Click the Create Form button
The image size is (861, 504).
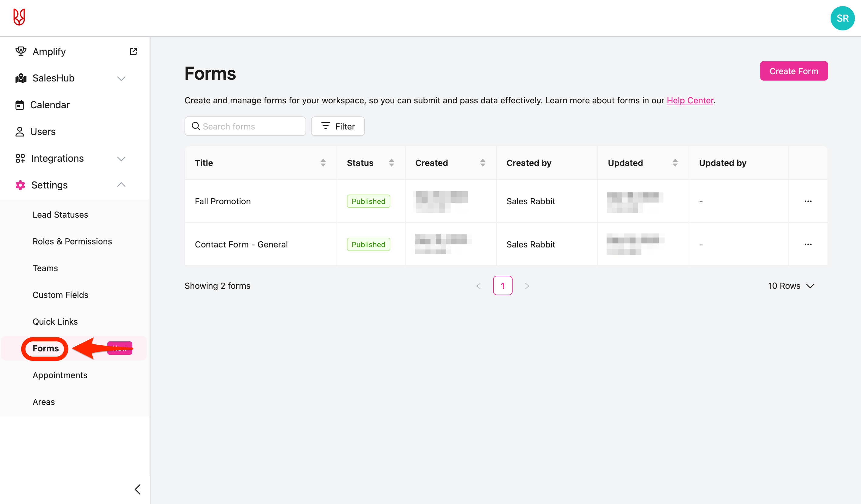(x=793, y=71)
